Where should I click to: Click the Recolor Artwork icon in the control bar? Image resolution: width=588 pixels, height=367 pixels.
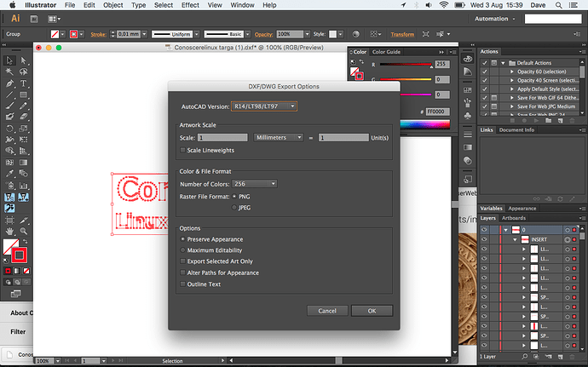pos(355,34)
